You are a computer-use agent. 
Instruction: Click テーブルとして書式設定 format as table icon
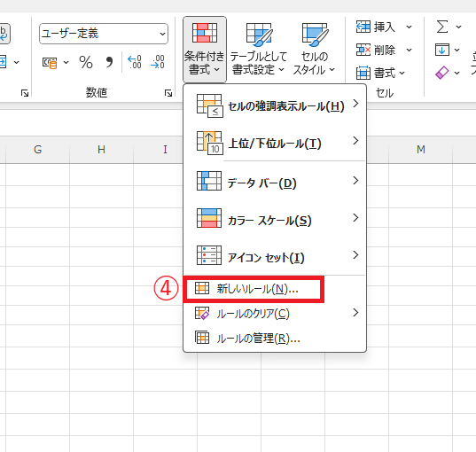click(x=259, y=35)
